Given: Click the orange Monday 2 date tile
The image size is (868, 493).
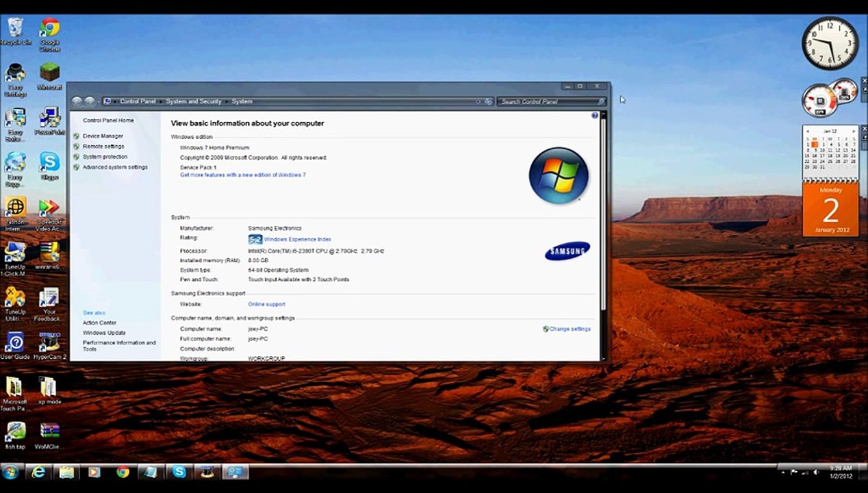Looking at the screenshot, I should coord(830,210).
